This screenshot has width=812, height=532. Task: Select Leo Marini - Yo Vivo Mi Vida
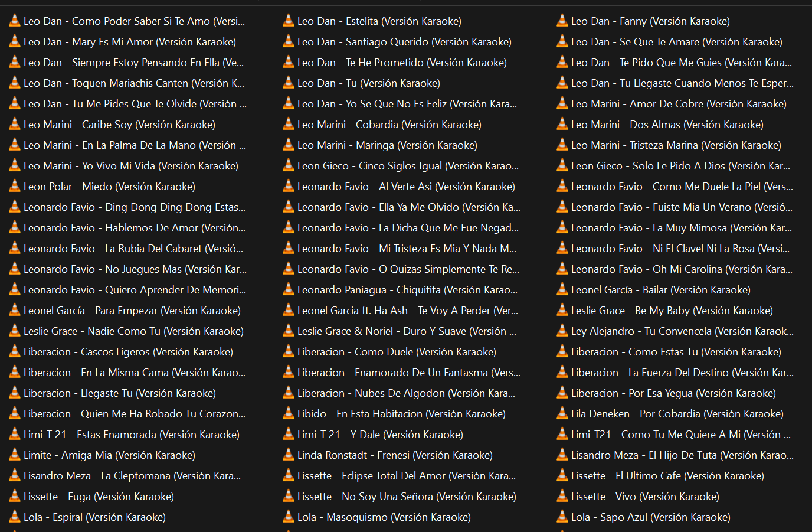(x=124, y=165)
